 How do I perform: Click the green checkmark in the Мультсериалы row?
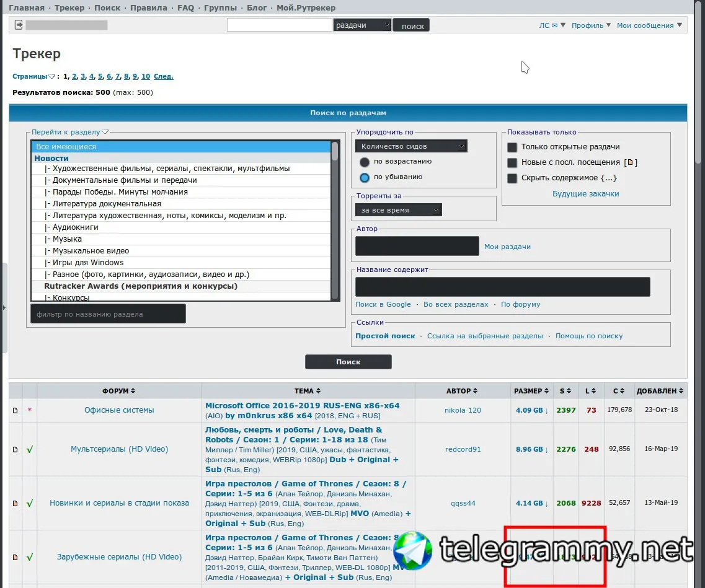tap(30, 449)
